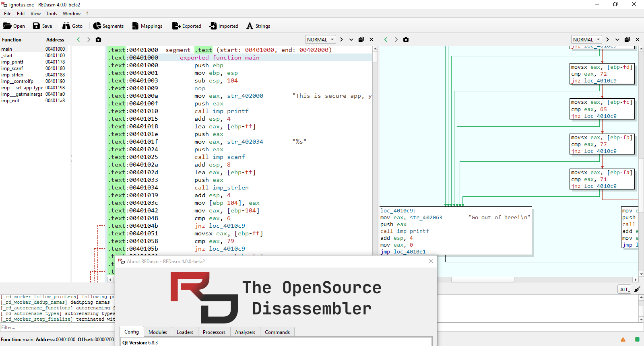Open the Mappings view
The image size is (644, 346).
[x=147, y=26]
